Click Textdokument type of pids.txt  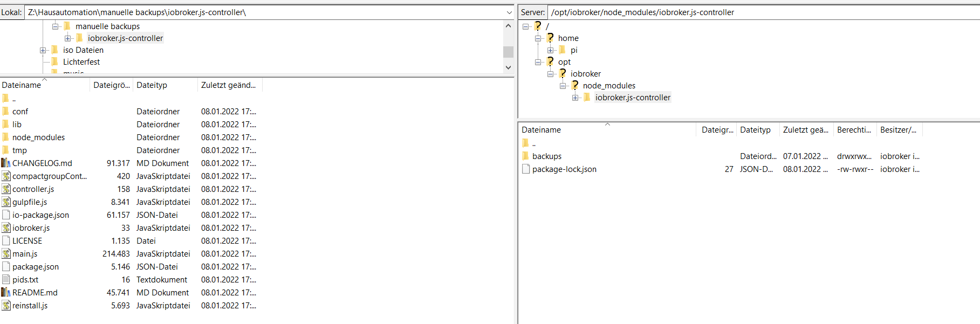[162, 279]
